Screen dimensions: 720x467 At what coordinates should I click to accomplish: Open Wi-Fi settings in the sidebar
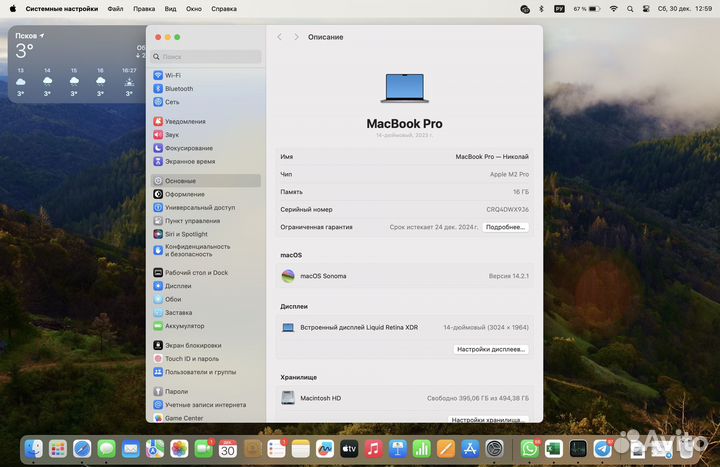click(206, 75)
